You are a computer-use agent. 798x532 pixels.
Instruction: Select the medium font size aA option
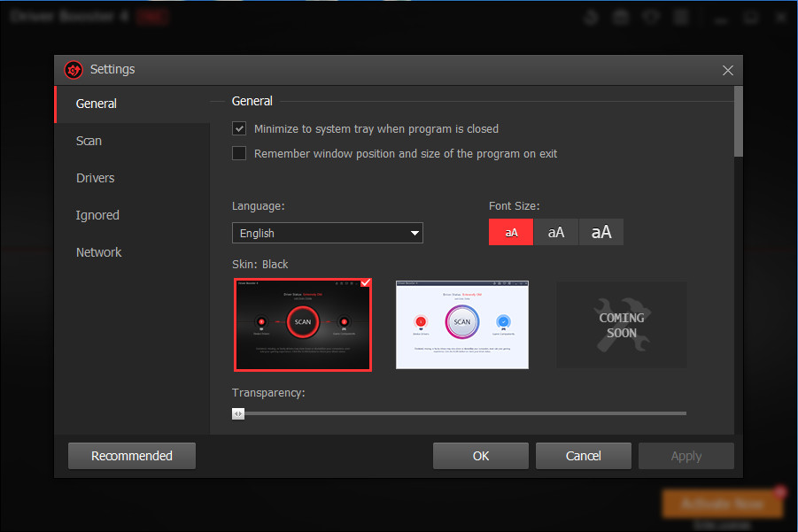555,232
